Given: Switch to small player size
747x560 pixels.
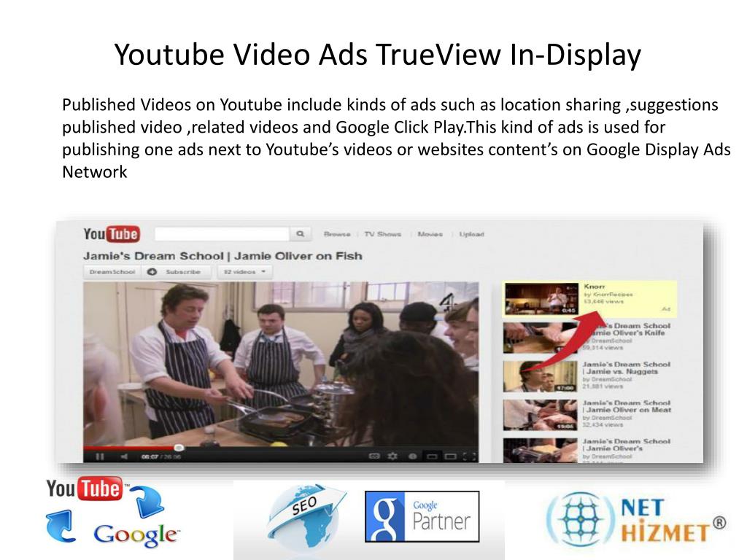Looking at the screenshot, I should tap(432, 456).
